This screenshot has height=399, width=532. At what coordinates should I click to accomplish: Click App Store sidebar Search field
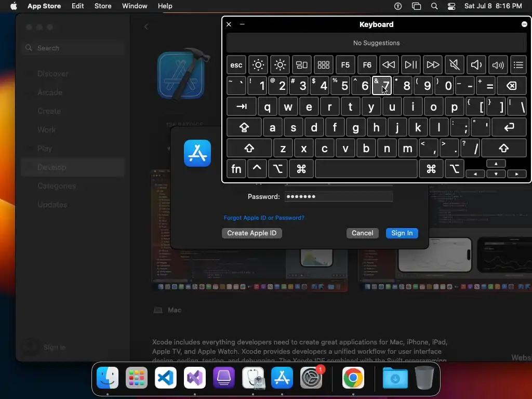(x=73, y=48)
